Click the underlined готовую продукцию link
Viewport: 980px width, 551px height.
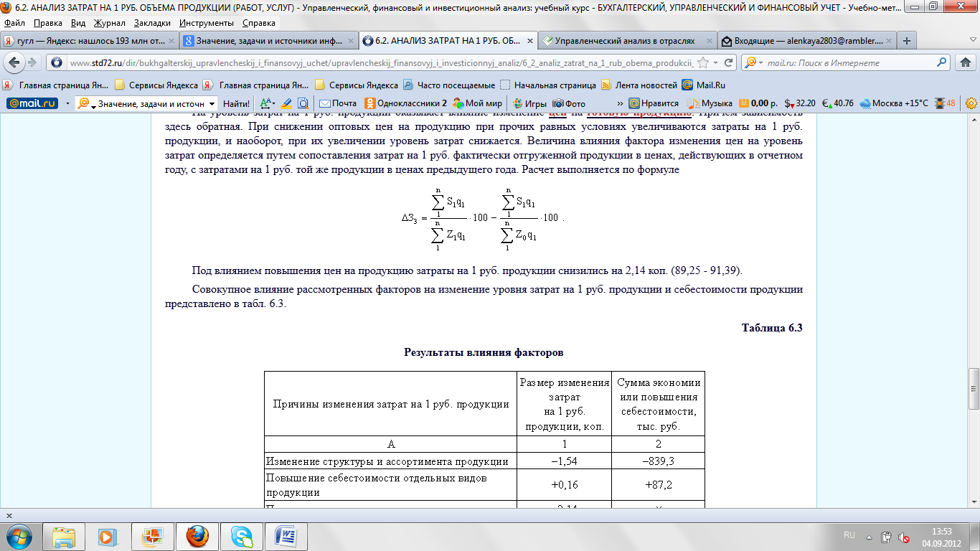click(639, 114)
